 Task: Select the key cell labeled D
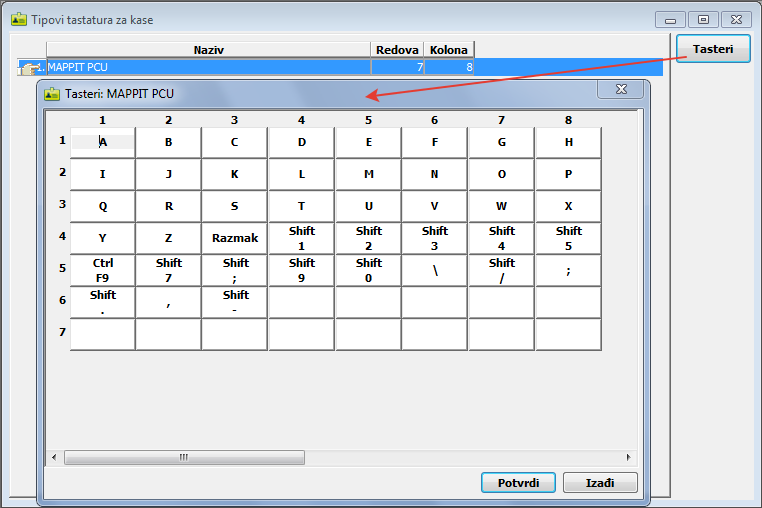(301, 142)
